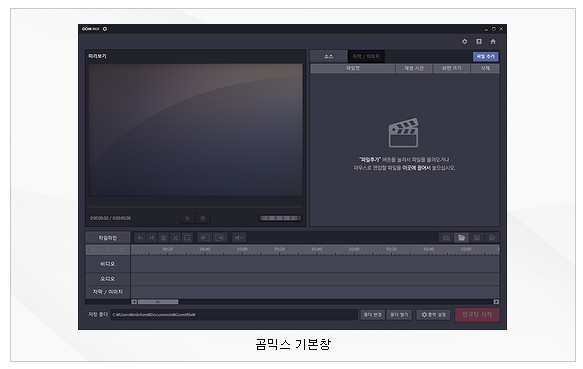Click the 삭제 column header

click(x=485, y=68)
